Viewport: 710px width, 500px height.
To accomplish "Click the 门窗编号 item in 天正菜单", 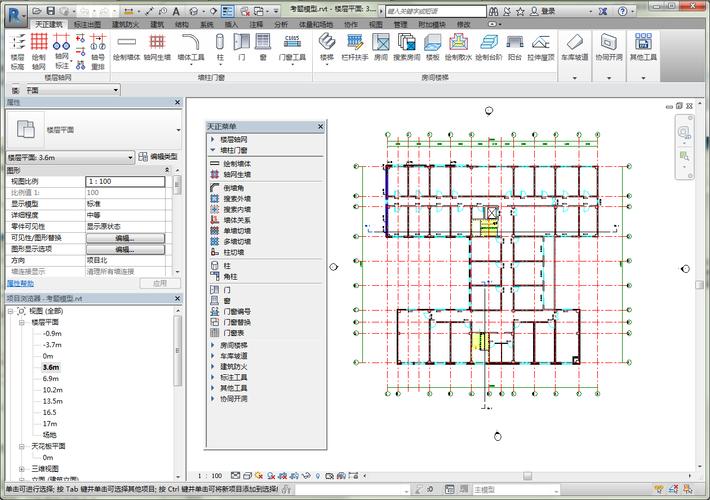I will 236,311.
